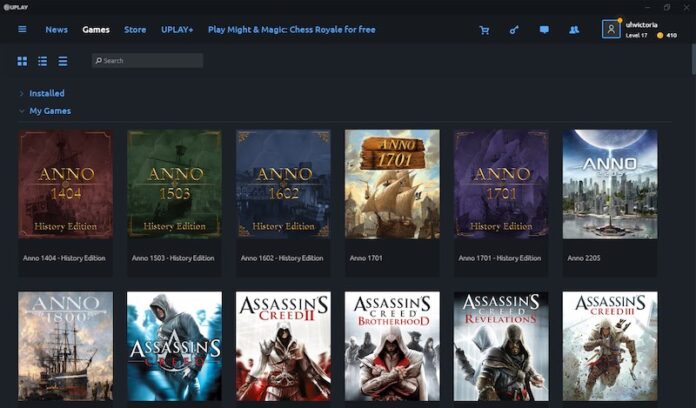Switch to compact list view
The image size is (696, 408).
tap(63, 61)
